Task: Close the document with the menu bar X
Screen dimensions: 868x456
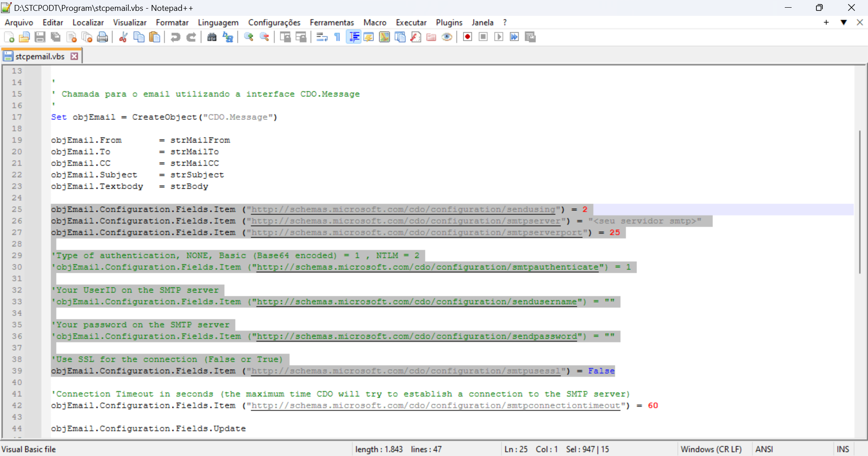Action: pyautogui.click(x=860, y=22)
